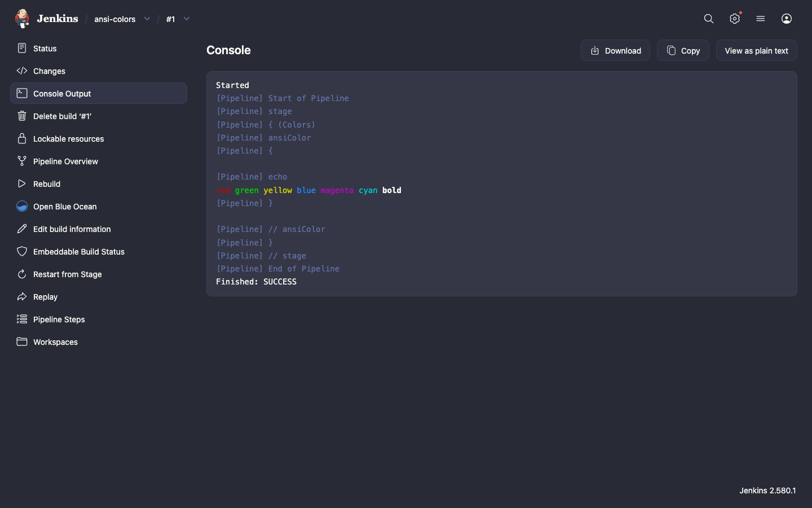Open Blue Ocean view
Screen dimensions: 812x508
(x=99, y=206)
